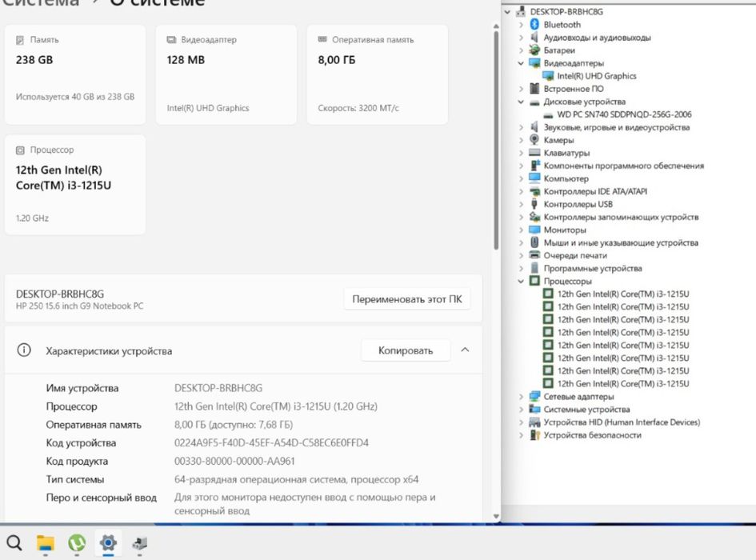Collapse the Характеристики устройства section chevron
Viewport: 756px width, 560px height.
(x=465, y=350)
